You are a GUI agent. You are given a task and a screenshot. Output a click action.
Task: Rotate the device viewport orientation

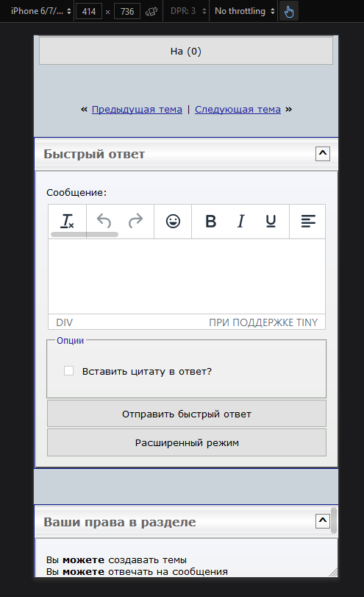(x=151, y=12)
